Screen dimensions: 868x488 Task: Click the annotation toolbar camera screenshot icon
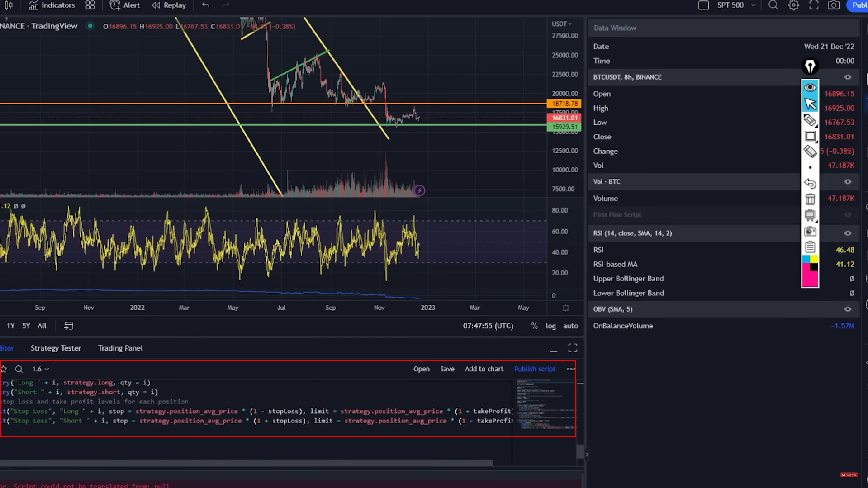pos(810,232)
